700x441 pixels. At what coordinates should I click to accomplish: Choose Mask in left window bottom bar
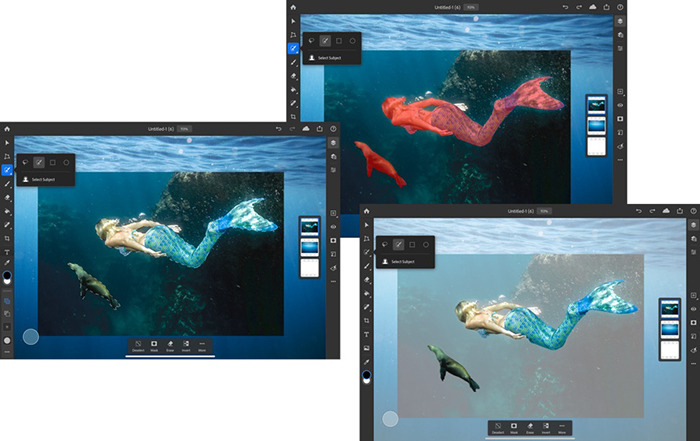[154, 345]
